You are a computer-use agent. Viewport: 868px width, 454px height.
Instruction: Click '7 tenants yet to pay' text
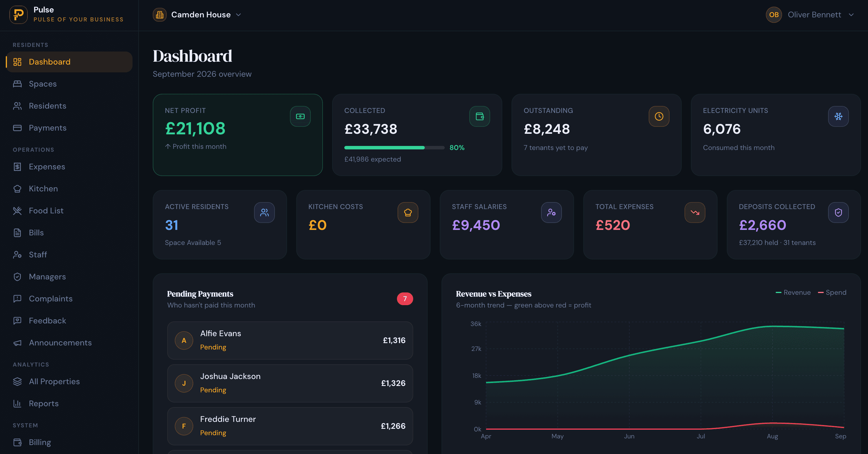(556, 148)
